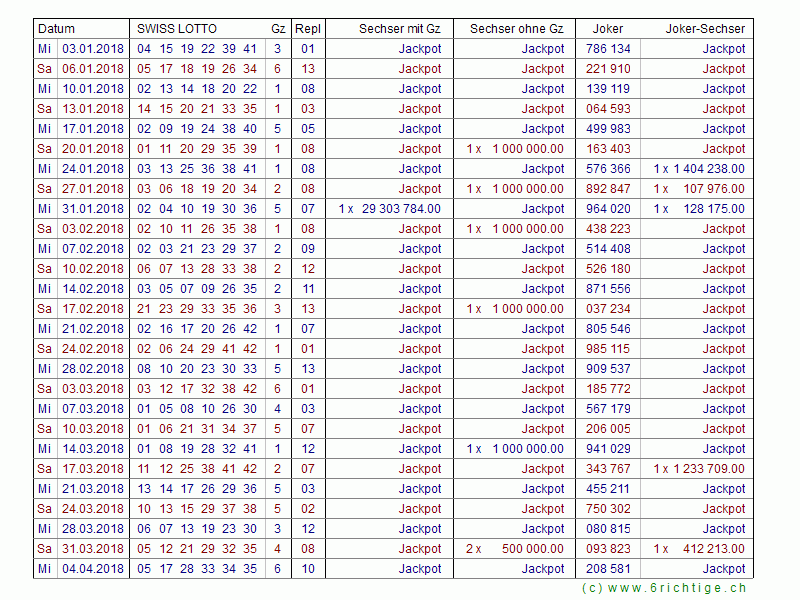800x600 pixels.
Task: Select the Joker column header
Action: pyautogui.click(x=607, y=29)
